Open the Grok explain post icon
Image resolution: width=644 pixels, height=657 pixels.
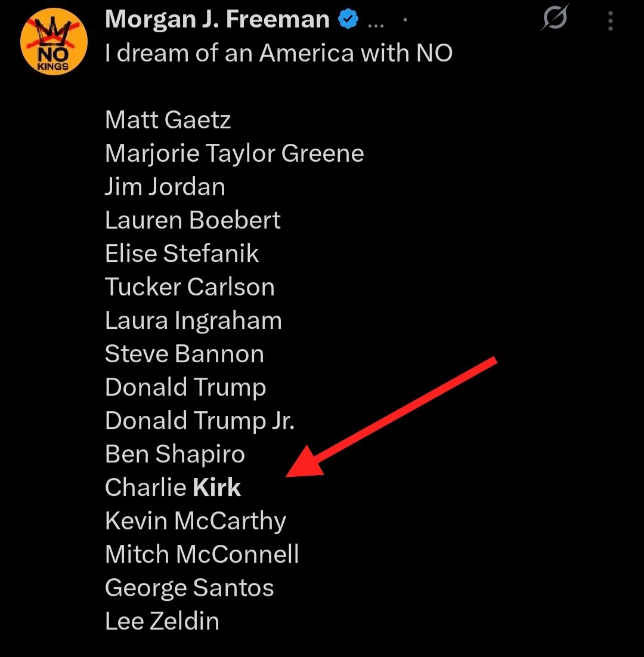pyautogui.click(x=555, y=17)
